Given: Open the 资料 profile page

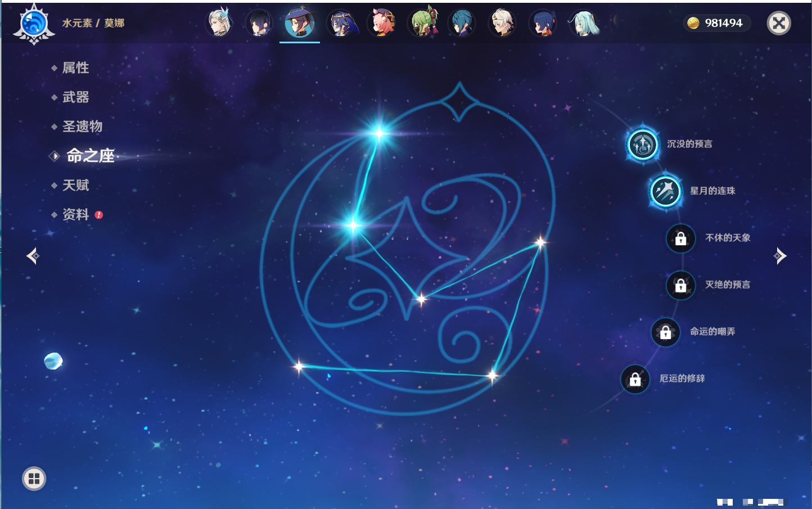Looking at the screenshot, I should click(x=75, y=214).
